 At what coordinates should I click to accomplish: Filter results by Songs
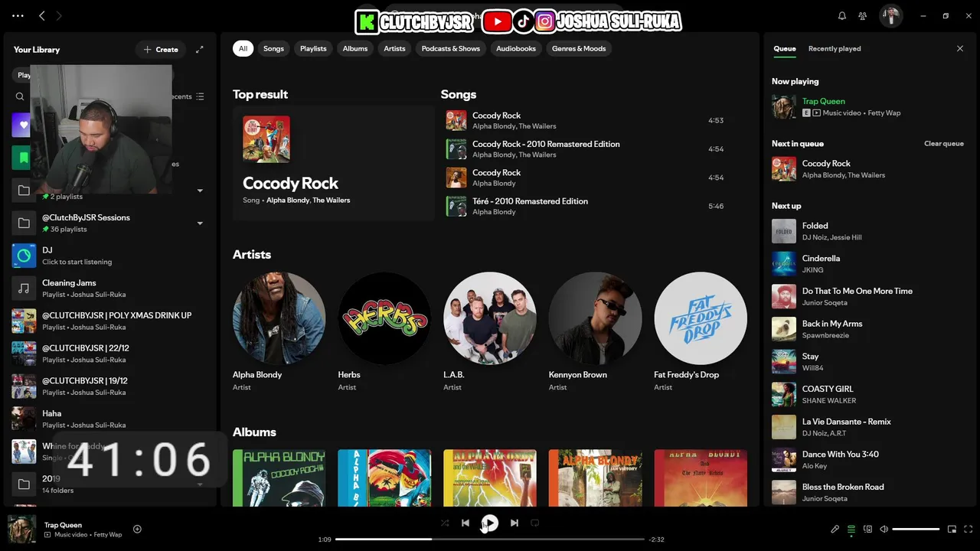[273, 48]
